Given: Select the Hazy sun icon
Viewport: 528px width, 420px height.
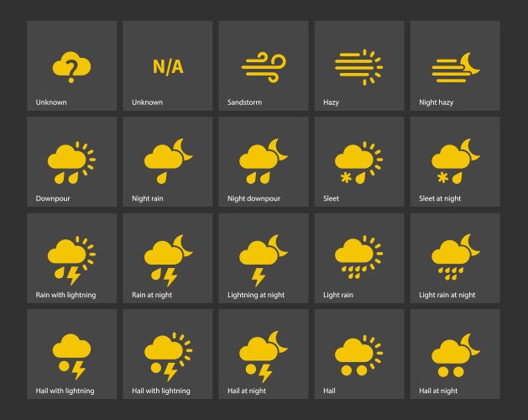Looking at the screenshot, I should click(358, 67).
